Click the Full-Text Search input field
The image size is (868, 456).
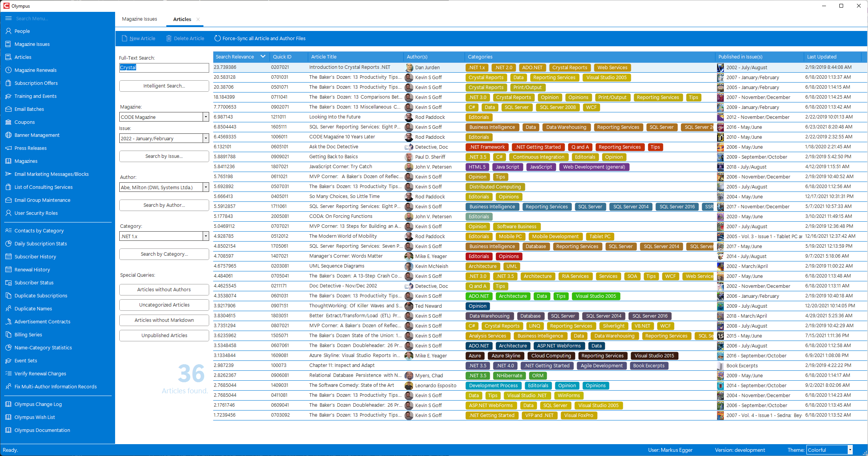[x=164, y=68]
